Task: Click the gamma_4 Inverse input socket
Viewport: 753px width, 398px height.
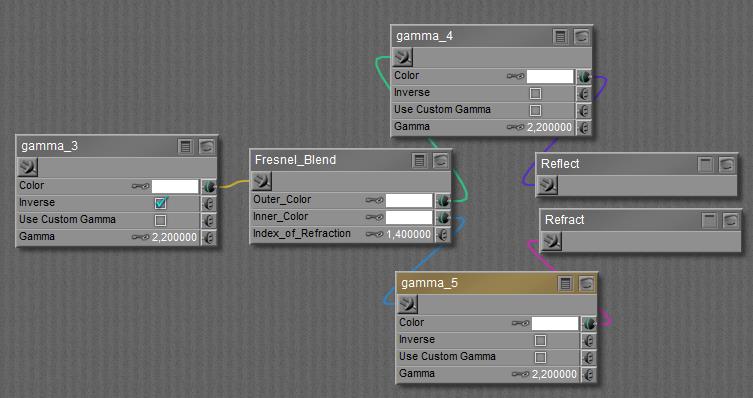Action: click(x=583, y=94)
